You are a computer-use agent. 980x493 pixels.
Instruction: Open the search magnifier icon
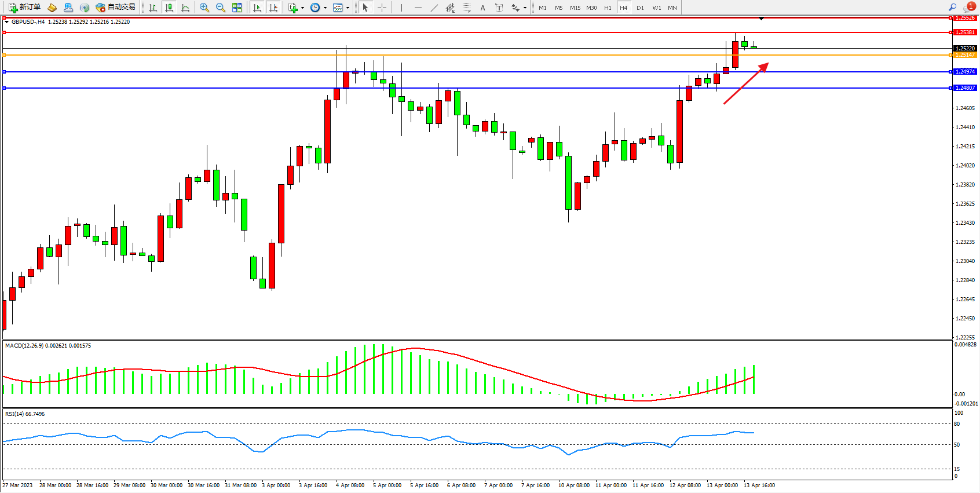point(952,8)
